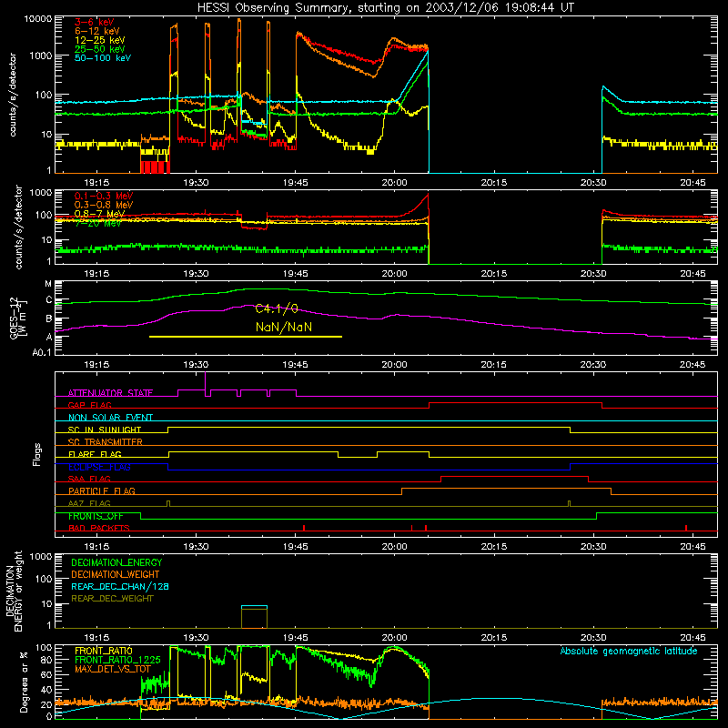Image resolution: width=728 pixels, height=728 pixels.
Task: Click the vertical Flags axis title
Action: click(x=37, y=454)
